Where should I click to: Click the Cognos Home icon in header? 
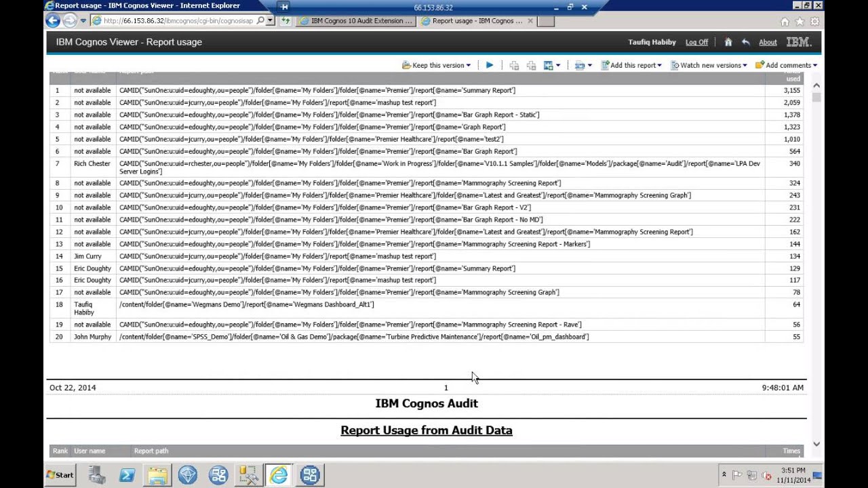click(x=728, y=42)
